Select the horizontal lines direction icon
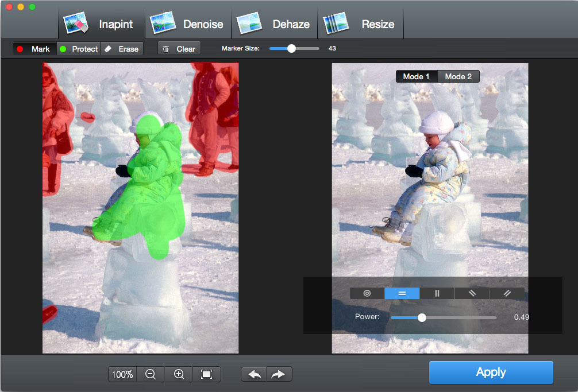 [x=402, y=293]
